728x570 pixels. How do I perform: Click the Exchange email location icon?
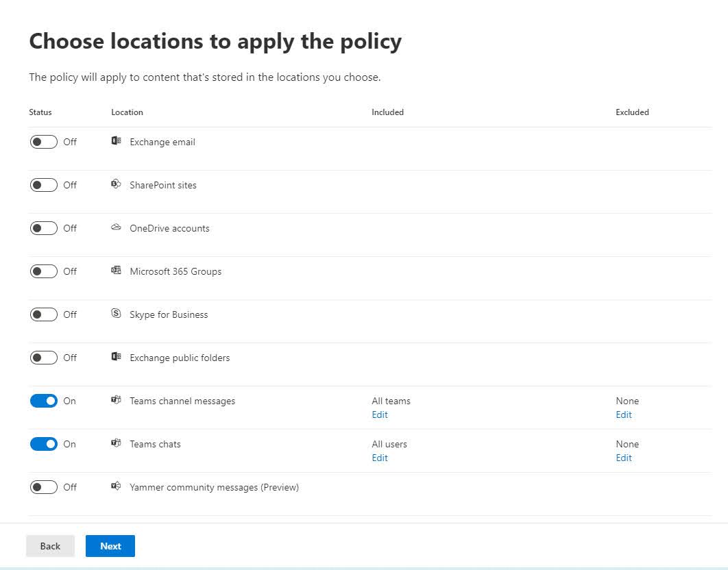116,142
